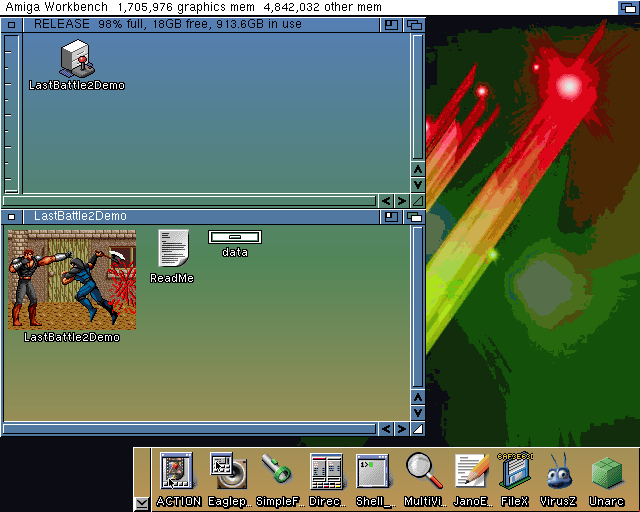
Task: Click the up scroll arrow in RELEASE window
Action: (x=418, y=169)
